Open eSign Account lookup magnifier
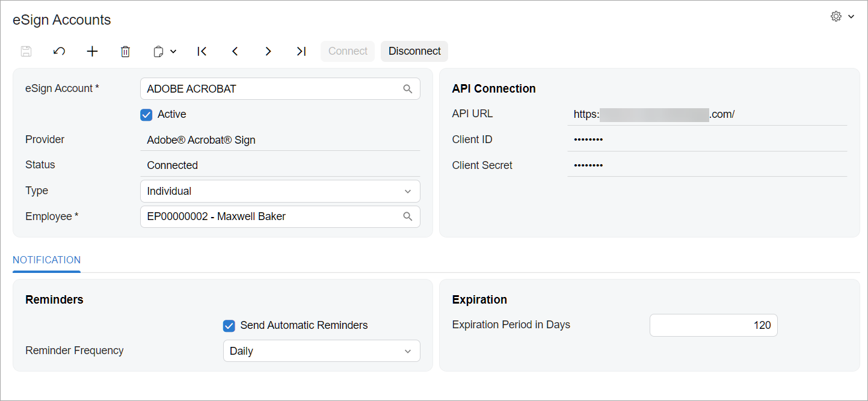Screen dimensions: 868x401 click(x=408, y=89)
